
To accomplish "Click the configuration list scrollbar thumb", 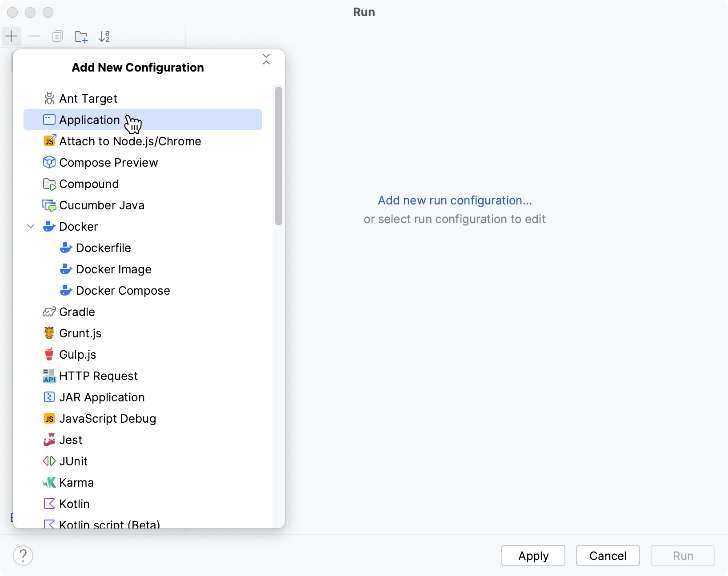I will (279, 156).
